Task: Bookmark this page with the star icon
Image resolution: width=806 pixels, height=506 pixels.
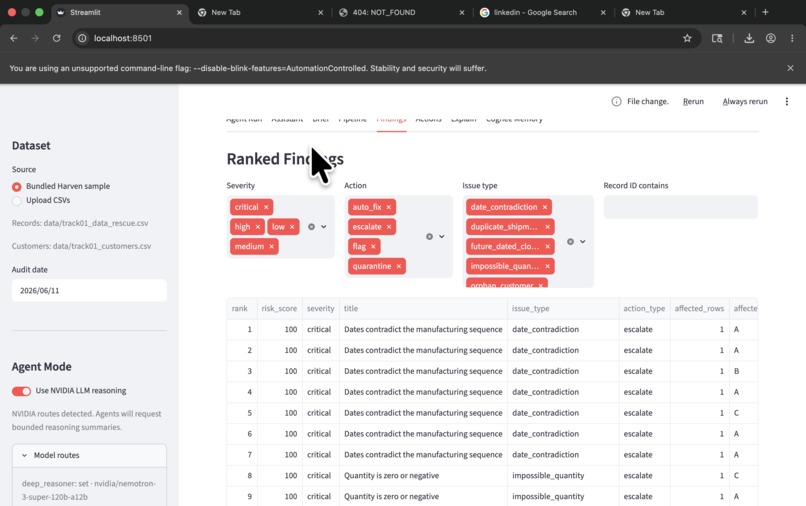Action: pyautogui.click(x=687, y=39)
